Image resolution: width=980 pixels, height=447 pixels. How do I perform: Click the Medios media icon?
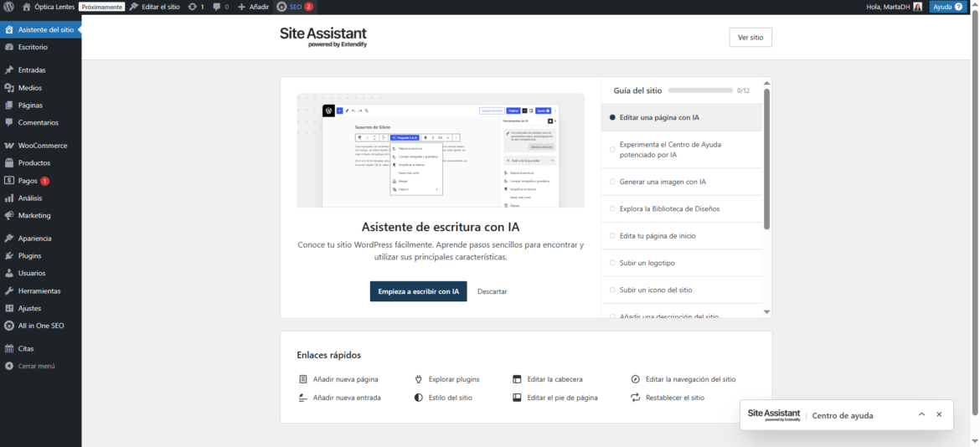click(9, 88)
